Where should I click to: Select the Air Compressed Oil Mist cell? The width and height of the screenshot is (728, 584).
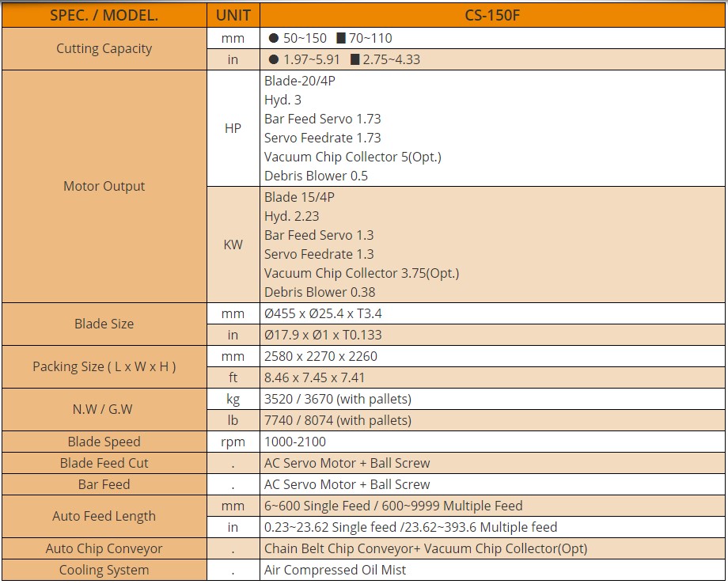335,570
